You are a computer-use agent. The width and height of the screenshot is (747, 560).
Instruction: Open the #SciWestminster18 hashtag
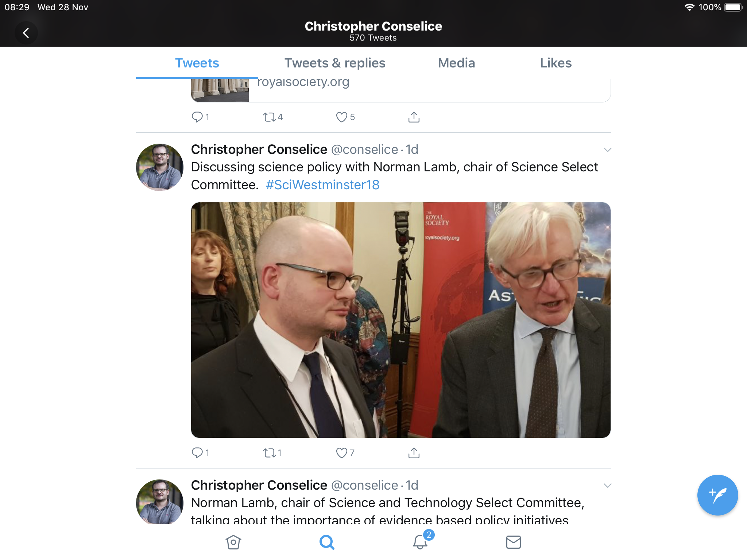[x=322, y=185]
